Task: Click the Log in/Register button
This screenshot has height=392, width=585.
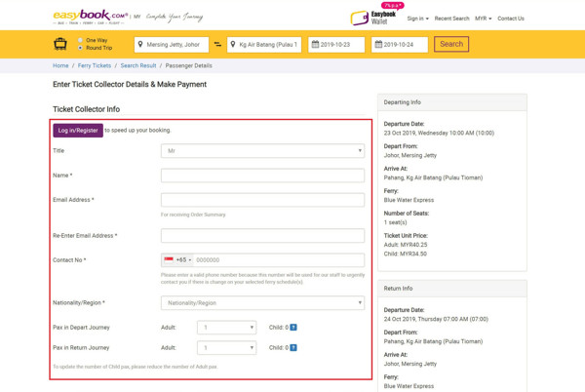Action: pyautogui.click(x=78, y=130)
